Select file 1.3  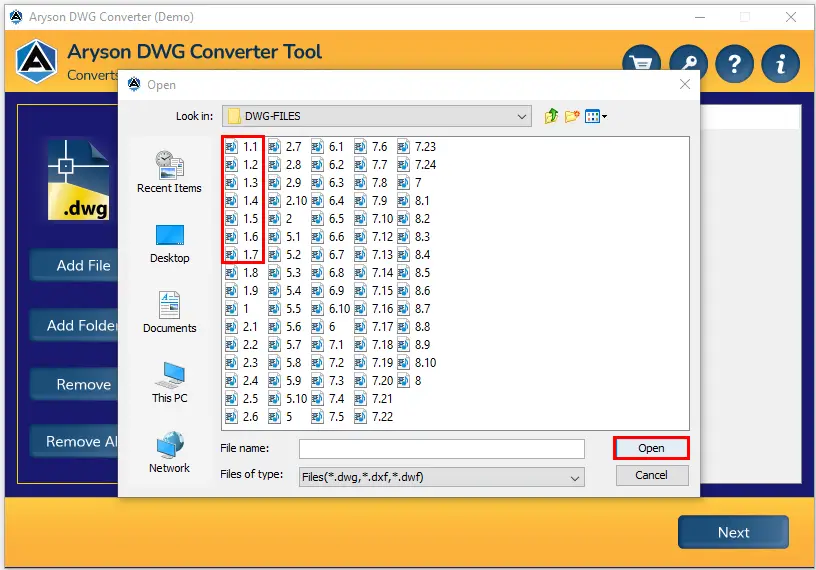[x=242, y=183]
